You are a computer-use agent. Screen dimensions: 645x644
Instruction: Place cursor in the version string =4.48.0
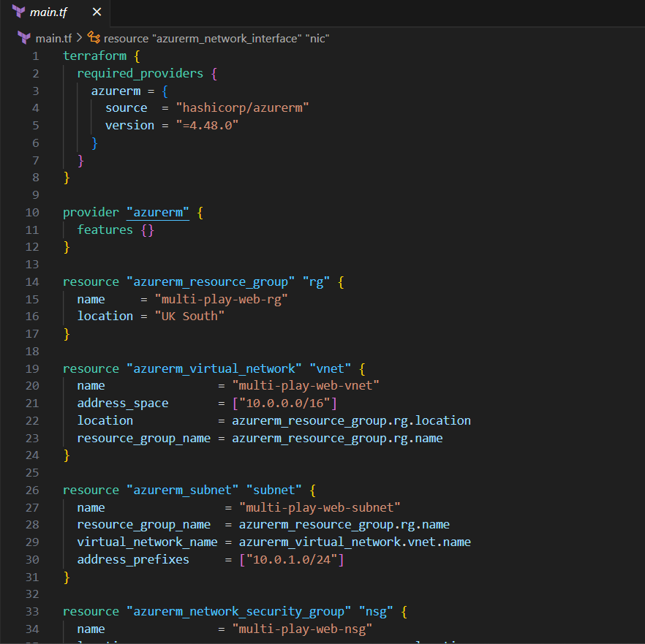(205, 125)
